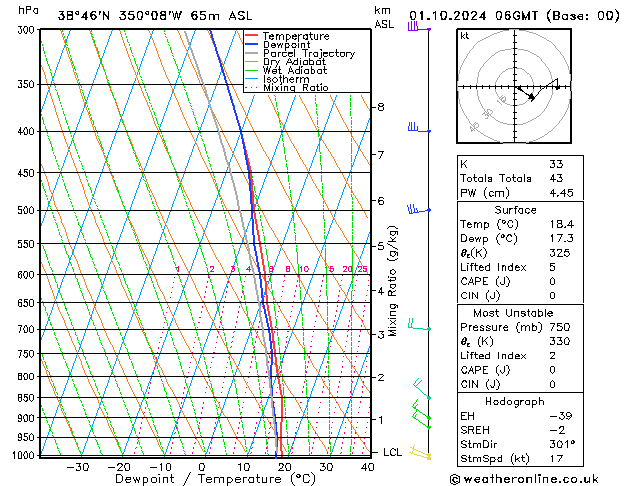Click the SREH value -2
The image size is (629, 486).
coord(557,430)
